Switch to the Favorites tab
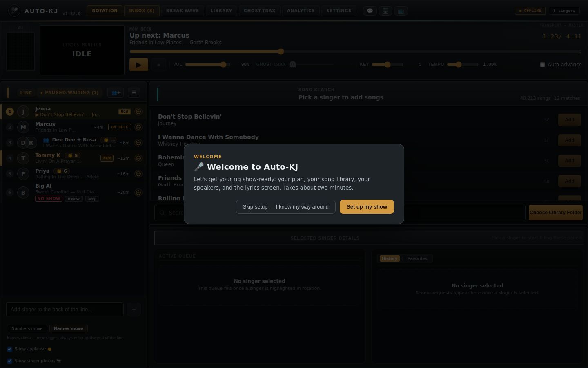Screen dimensions: 588x368 click(417, 258)
